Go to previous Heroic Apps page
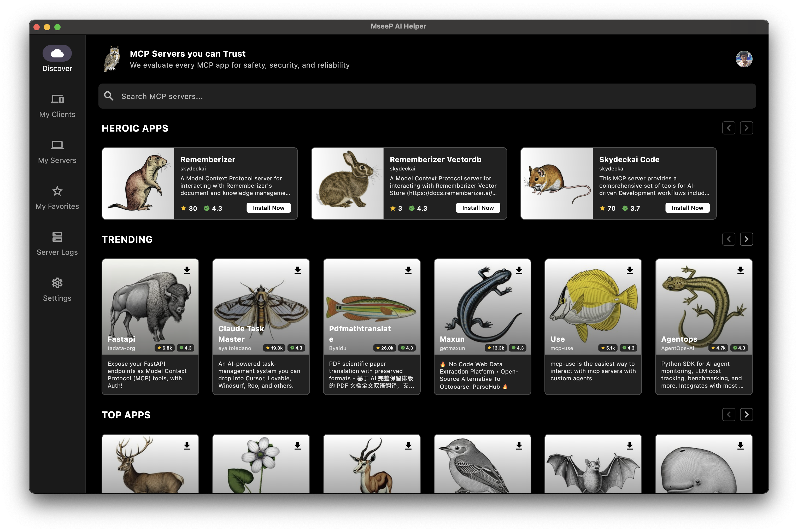 click(729, 128)
